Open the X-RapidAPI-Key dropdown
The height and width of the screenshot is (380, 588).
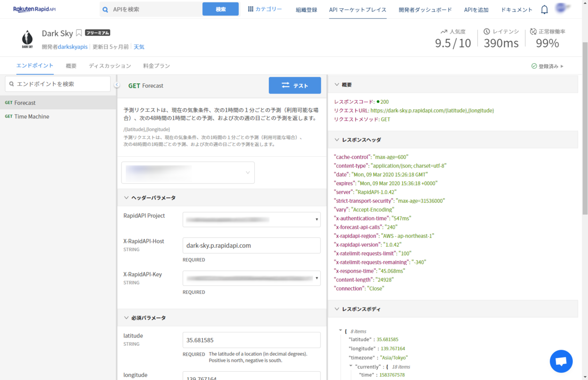pyautogui.click(x=251, y=278)
